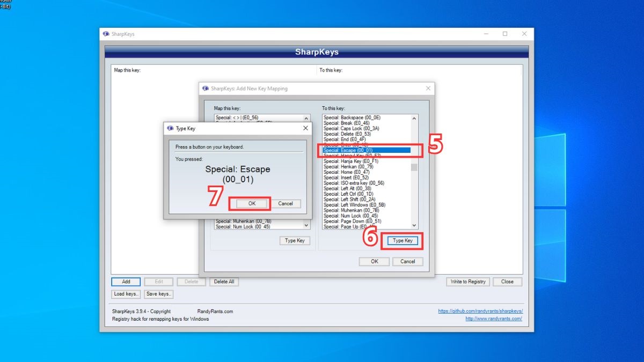Close the Add New Key Mapping dialog

point(428,88)
